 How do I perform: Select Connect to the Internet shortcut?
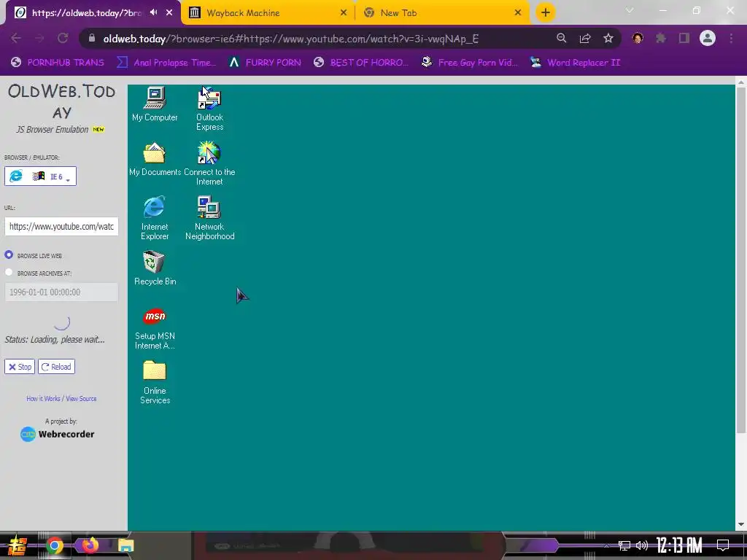pyautogui.click(x=209, y=163)
